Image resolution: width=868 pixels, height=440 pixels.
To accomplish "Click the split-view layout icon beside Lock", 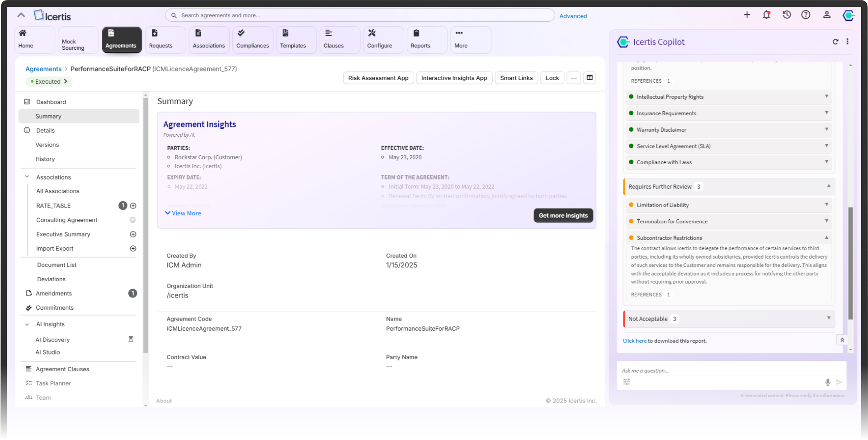I will coord(590,78).
